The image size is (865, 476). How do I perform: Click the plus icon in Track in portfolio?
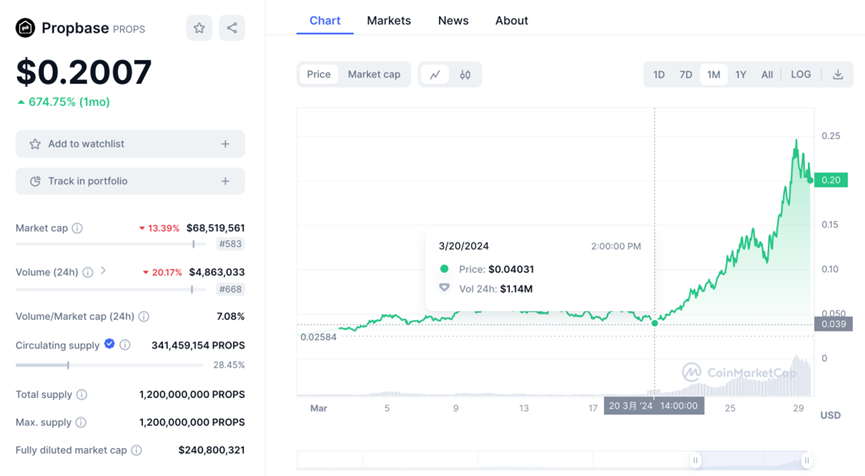[x=225, y=181]
